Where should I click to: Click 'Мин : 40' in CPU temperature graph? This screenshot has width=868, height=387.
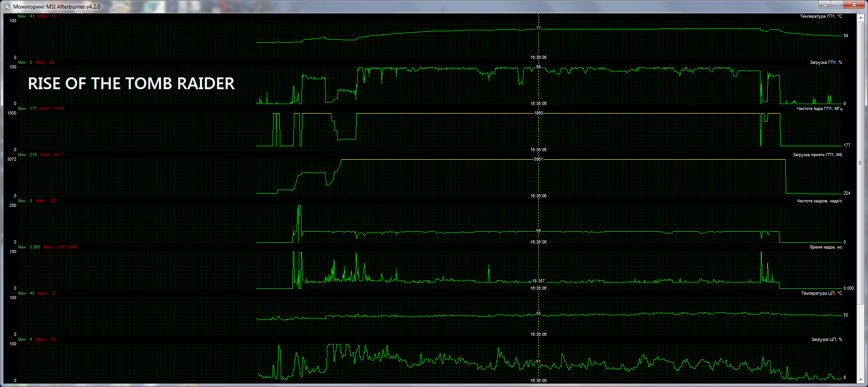point(26,293)
